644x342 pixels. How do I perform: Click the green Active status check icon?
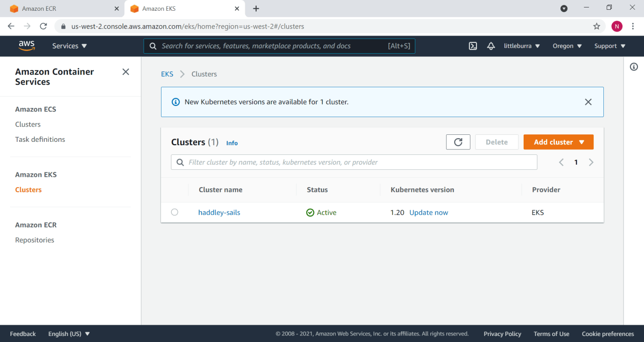[310, 213]
